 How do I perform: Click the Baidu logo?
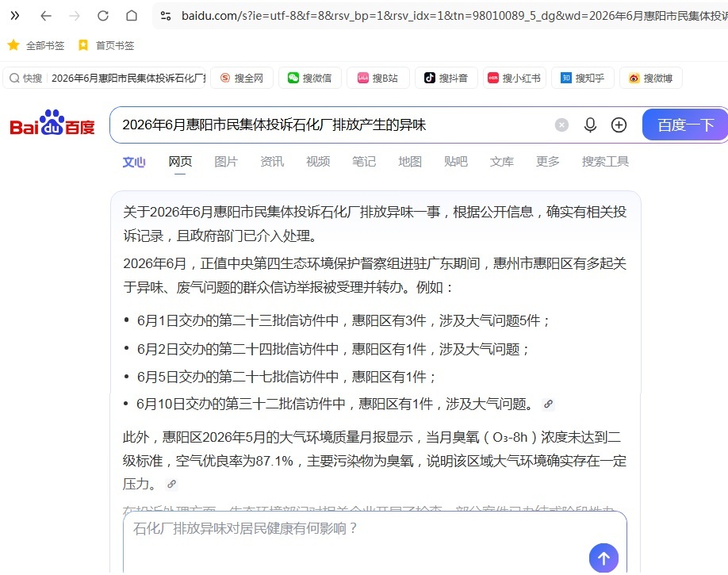pos(52,123)
